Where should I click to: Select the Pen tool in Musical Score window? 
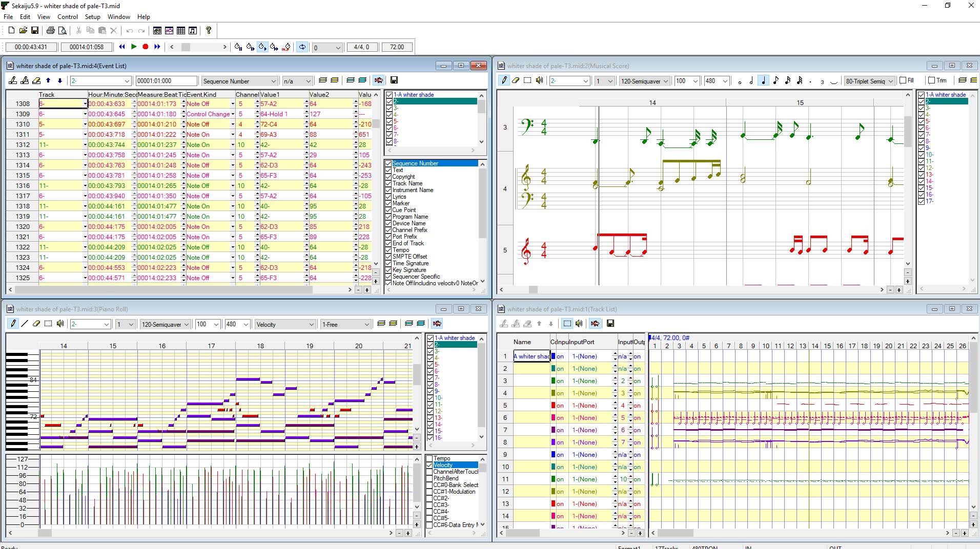tap(504, 81)
